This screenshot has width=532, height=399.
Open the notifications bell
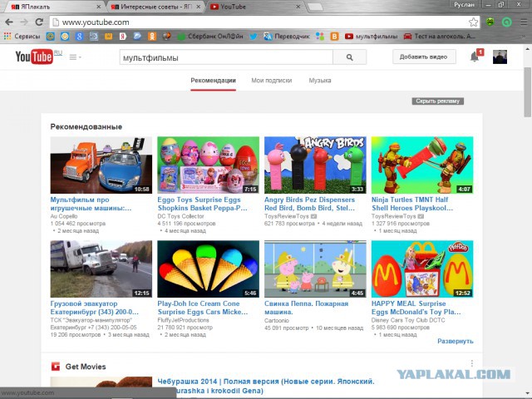point(475,57)
